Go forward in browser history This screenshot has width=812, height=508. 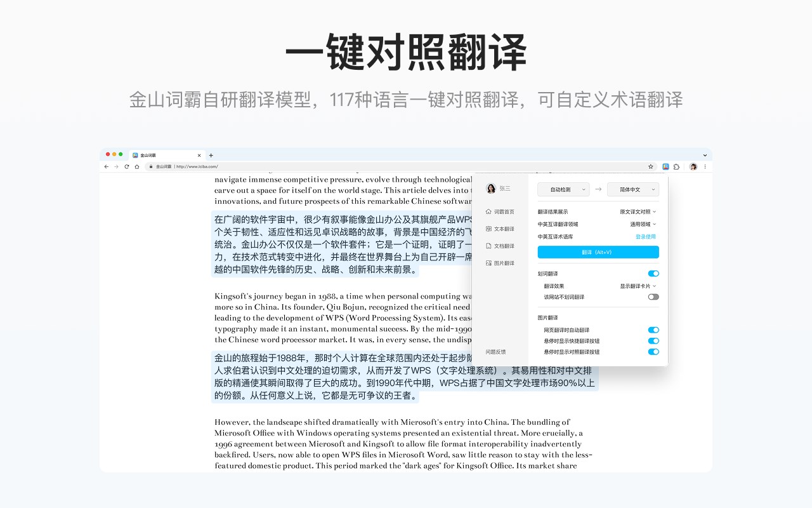[x=116, y=166]
